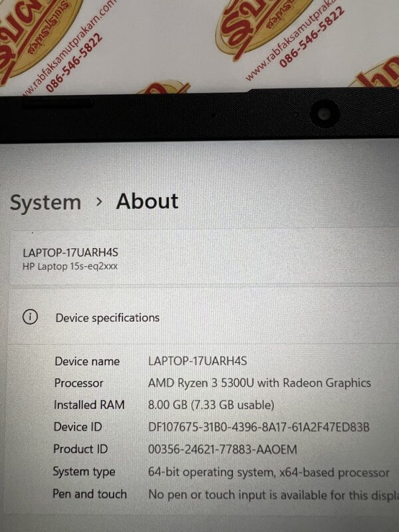Click the Installed RAM label
Image resolution: width=399 pixels, height=532 pixels.
(x=89, y=405)
